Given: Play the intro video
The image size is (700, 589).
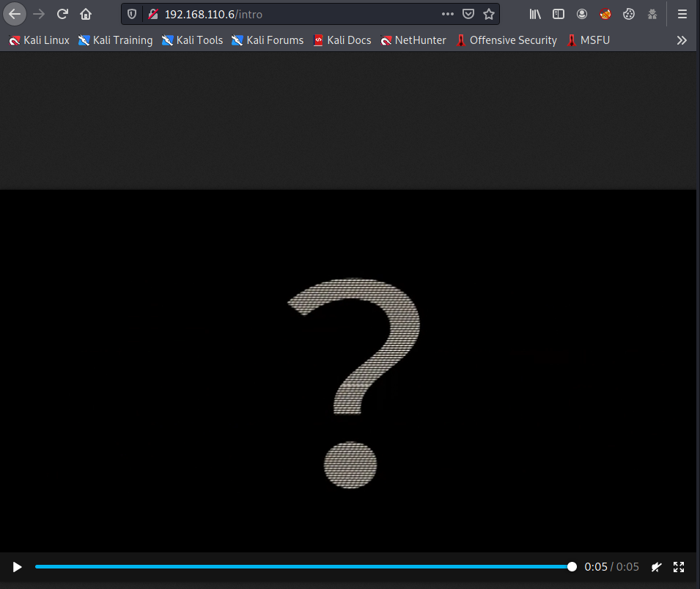Looking at the screenshot, I should (x=18, y=566).
